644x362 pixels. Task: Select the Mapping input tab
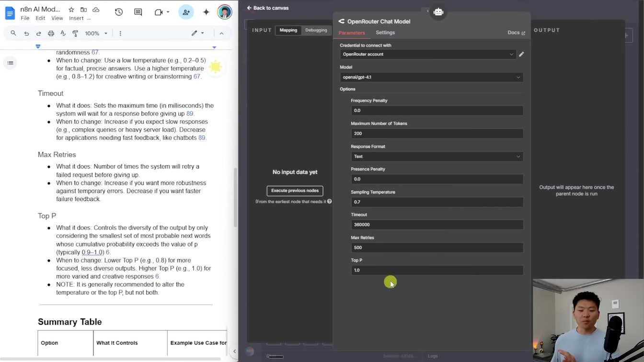(288, 30)
